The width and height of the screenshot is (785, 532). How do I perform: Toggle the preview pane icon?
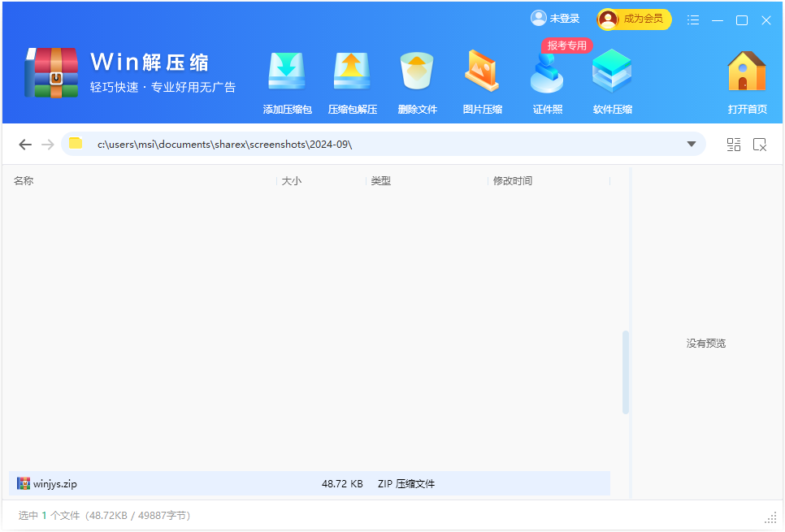pyautogui.click(x=760, y=145)
